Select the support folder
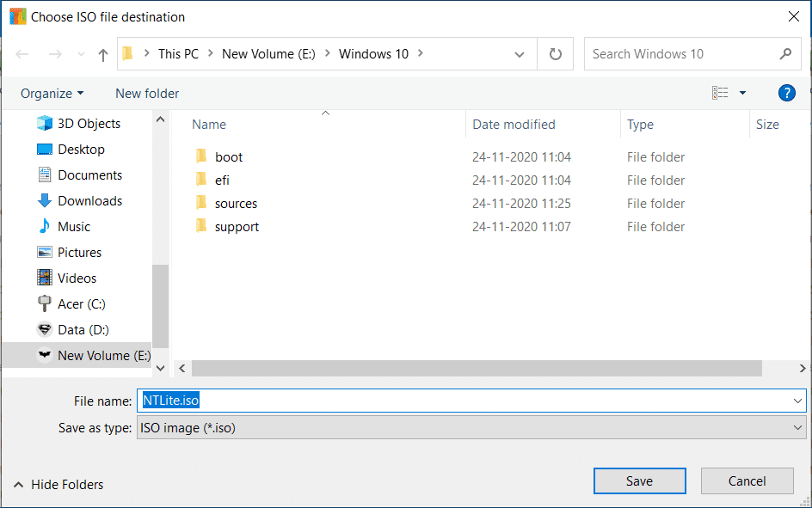Image resolution: width=812 pixels, height=508 pixels. click(237, 227)
